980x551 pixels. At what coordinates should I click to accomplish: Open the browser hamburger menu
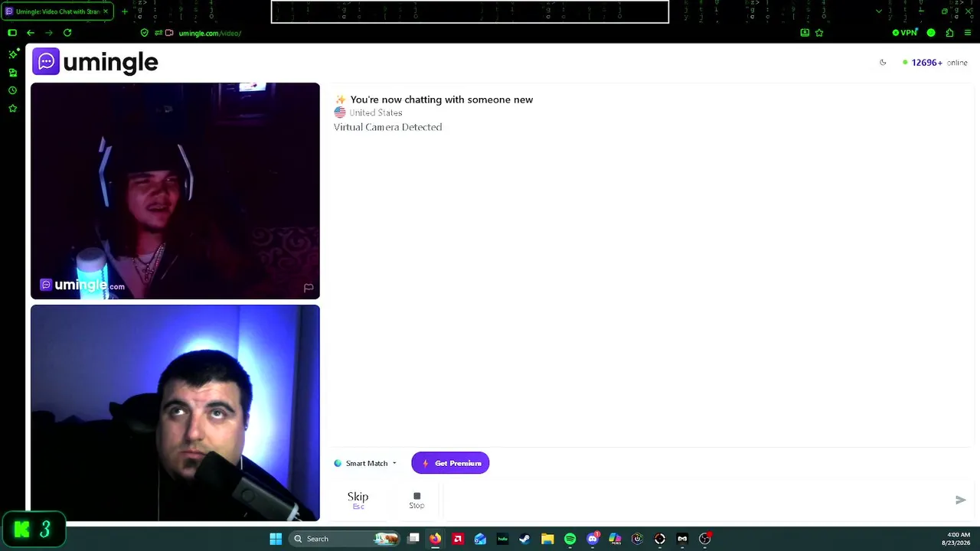[x=968, y=33]
